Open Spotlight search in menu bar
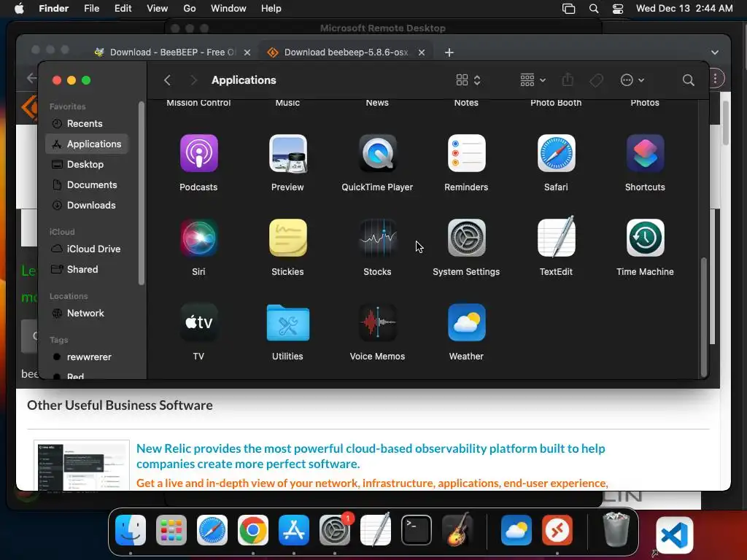747x560 pixels. (x=594, y=9)
